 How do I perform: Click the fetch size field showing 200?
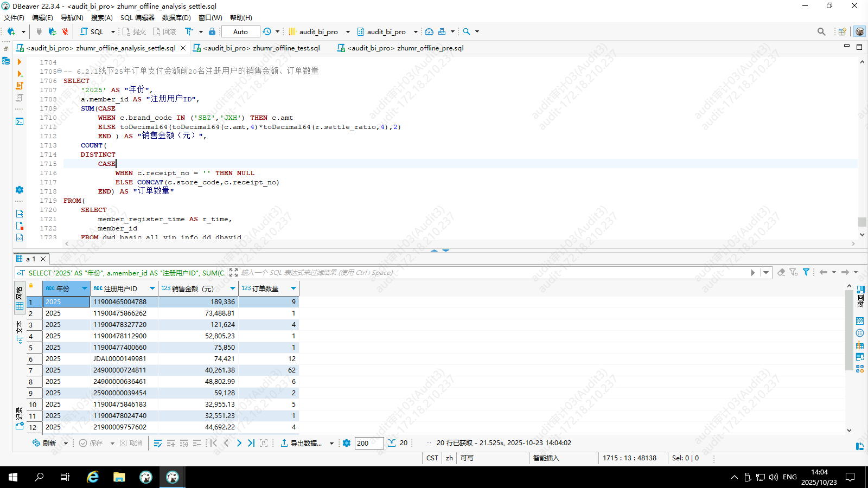coord(369,444)
